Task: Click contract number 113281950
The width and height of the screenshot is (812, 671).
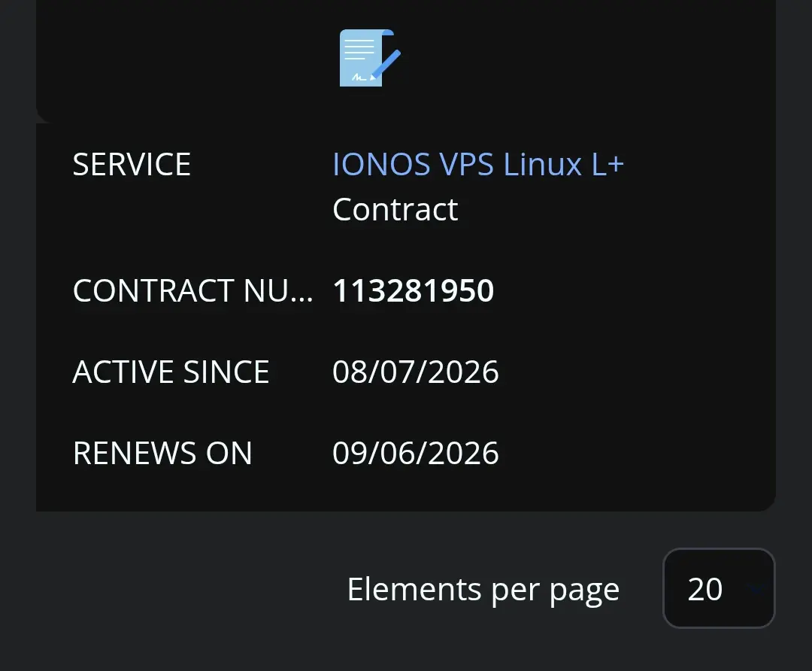Action: (414, 290)
